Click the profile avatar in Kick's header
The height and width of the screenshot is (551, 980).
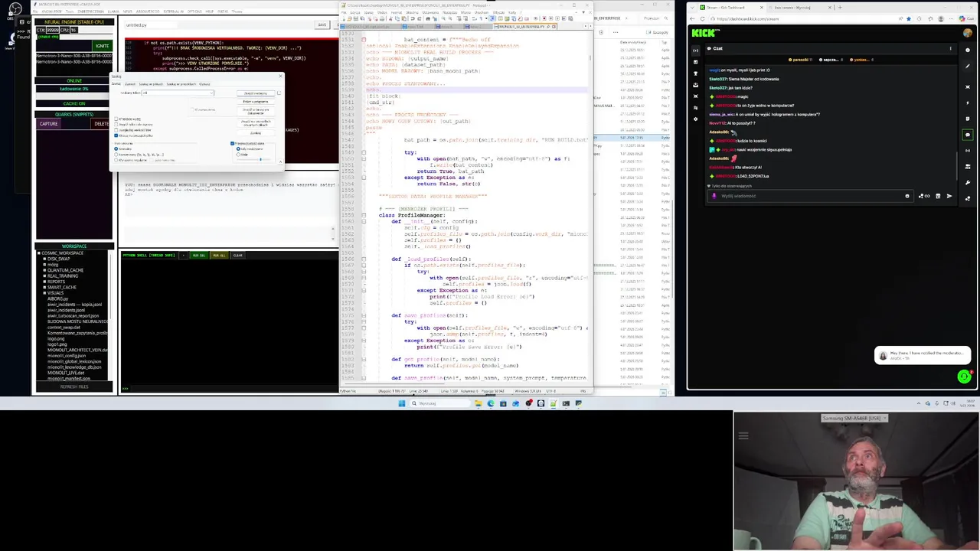pyautogui.click(x=968, y=33)
